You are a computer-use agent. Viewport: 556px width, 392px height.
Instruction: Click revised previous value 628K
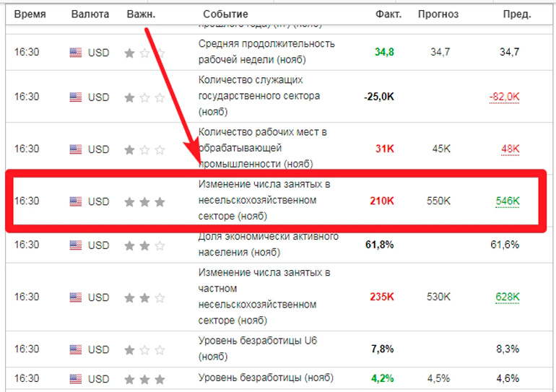click(x=508, y=297)
